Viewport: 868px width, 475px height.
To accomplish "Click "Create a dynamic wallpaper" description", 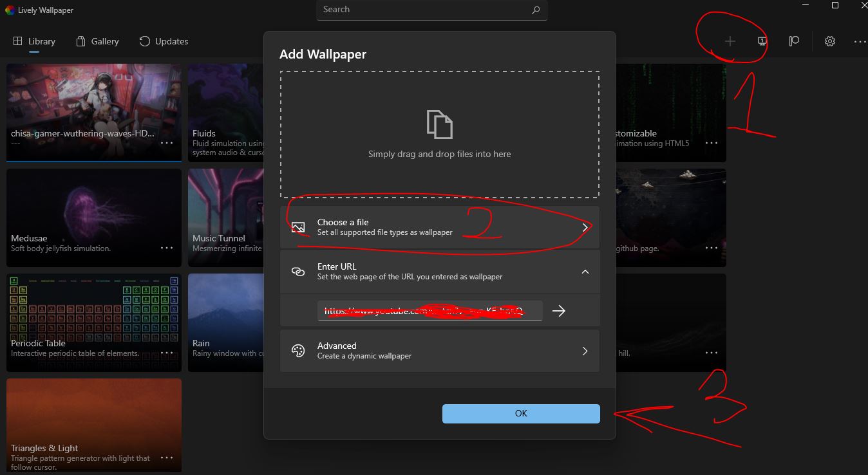I will tap(364, 356).
